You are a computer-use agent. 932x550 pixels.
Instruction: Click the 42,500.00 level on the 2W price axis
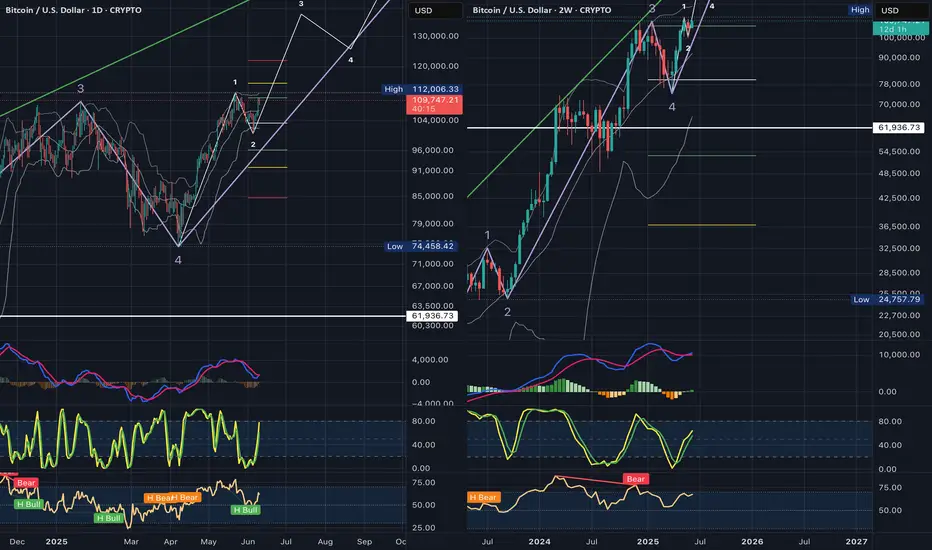[x=899, y=197]
